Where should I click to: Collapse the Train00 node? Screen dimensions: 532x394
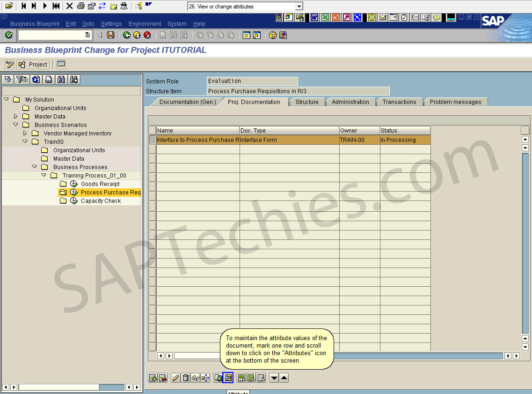pyautogui.click(x=25, y=141)
